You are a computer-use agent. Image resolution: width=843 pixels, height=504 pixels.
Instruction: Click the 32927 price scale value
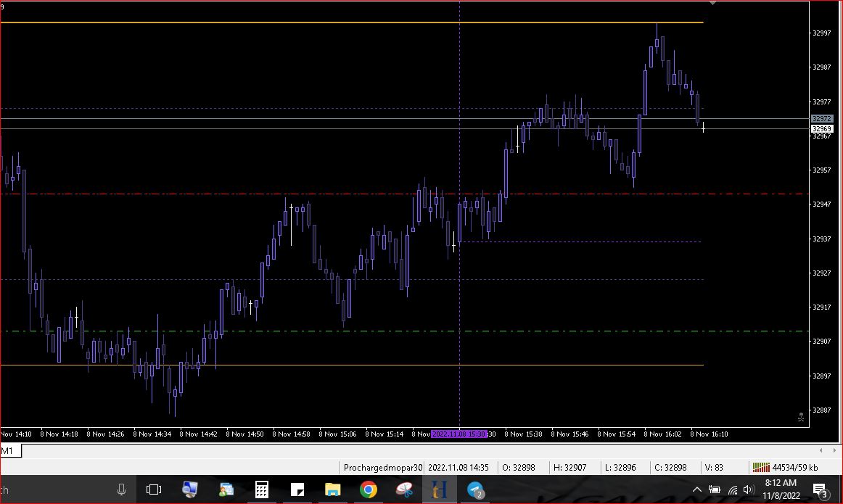click(821, 273)
